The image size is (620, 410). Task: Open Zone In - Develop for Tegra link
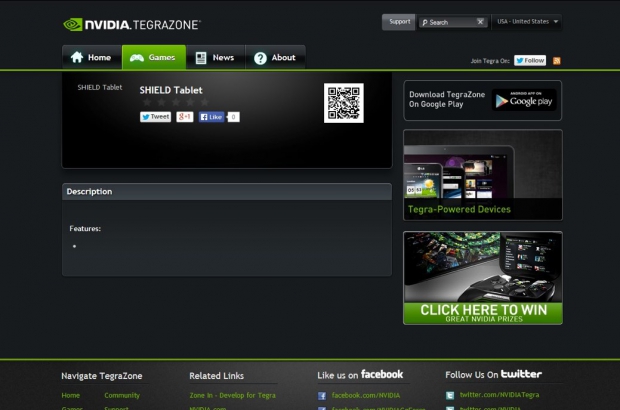pyautogui.click(x=232, y=395)
